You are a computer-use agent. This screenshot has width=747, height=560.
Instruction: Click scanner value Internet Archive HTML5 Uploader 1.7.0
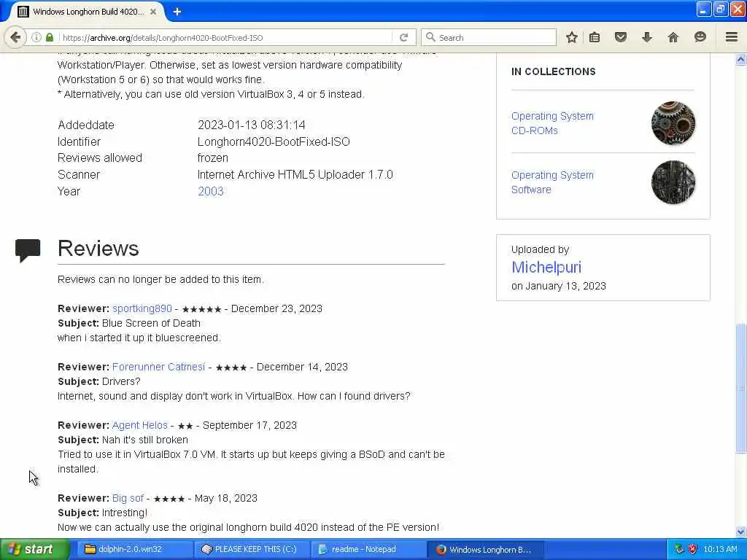click(x=295, y=174)
